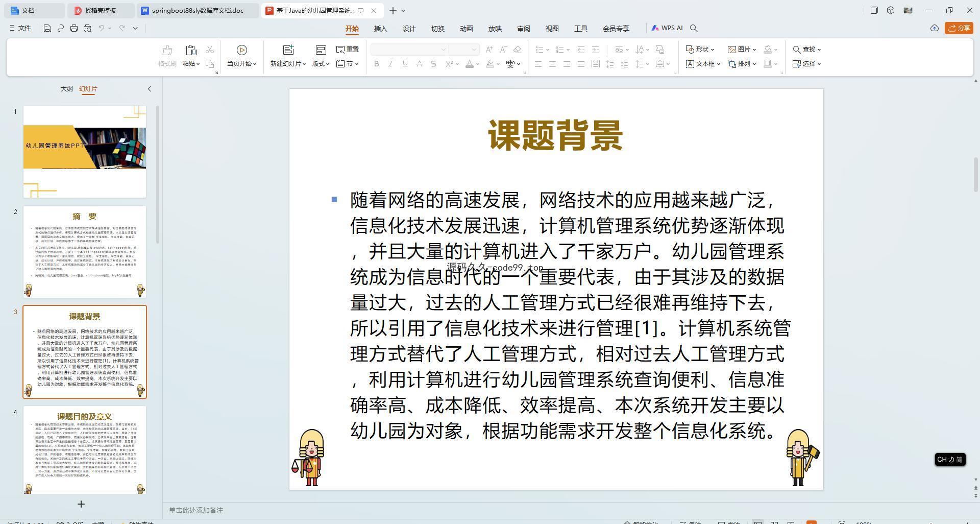Screen dimensions: 980x524
Task: Click the add slide plus button
Action: [81, 504]
